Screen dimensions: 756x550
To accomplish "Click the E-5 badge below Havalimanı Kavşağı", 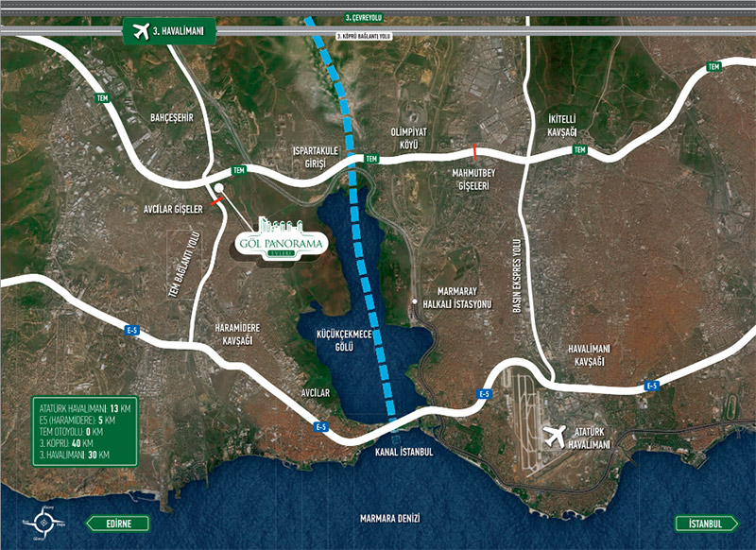I will point(651,386).
